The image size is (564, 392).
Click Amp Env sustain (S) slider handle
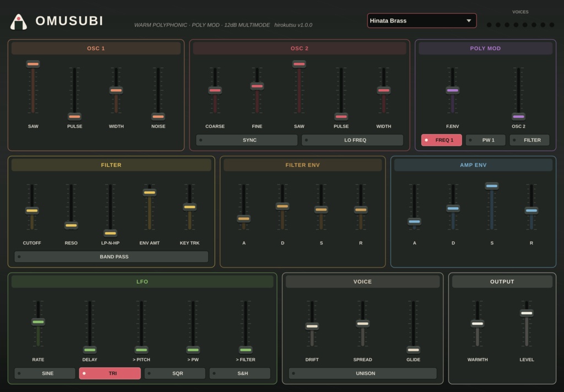click(x=492, y=186)
